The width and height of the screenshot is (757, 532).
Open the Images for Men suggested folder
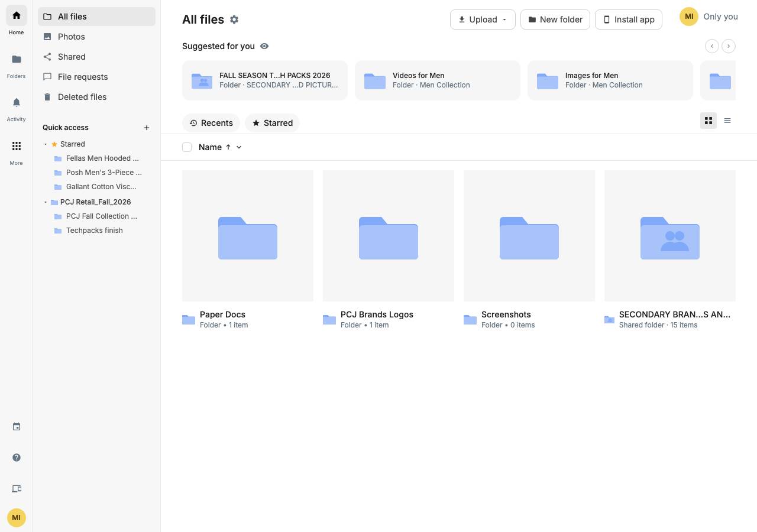[610, 80]
